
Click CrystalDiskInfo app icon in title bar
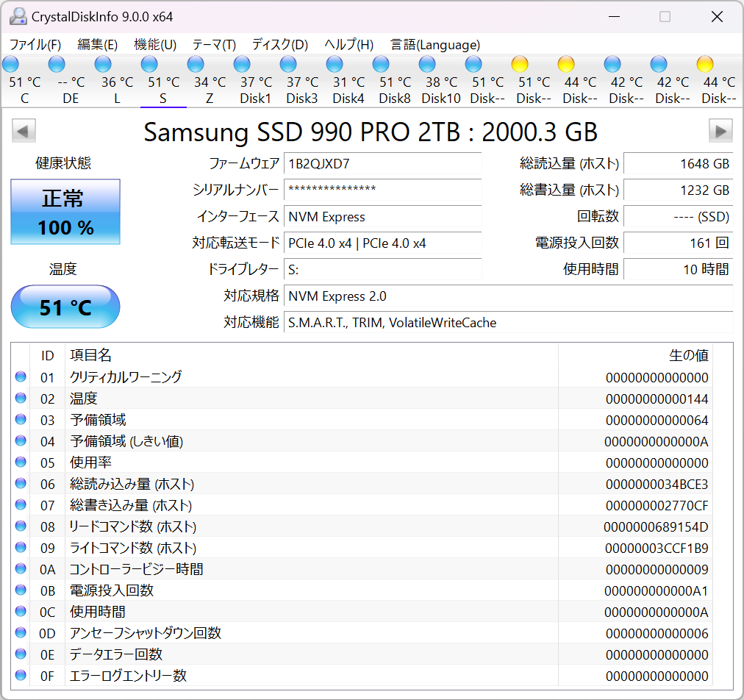(18, 17)
